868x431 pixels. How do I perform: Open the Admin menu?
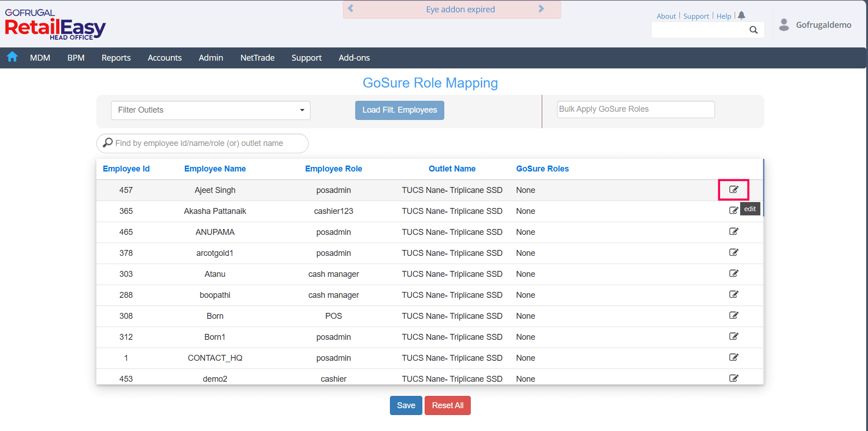point(210,58)
